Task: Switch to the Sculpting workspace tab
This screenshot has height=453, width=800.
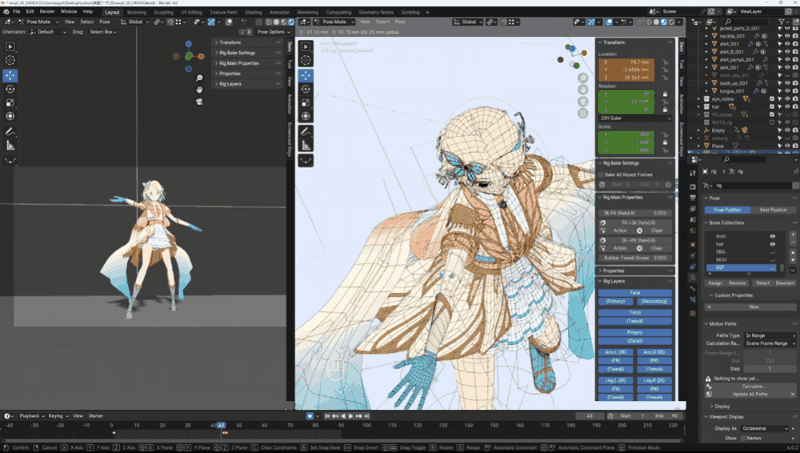Action: (x=164, y=12)
